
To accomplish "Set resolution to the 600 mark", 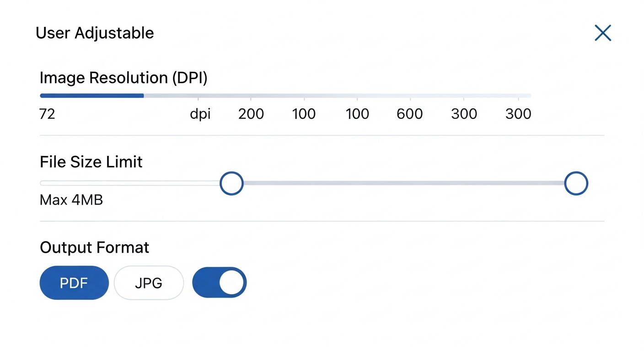I will coord(410,113).
